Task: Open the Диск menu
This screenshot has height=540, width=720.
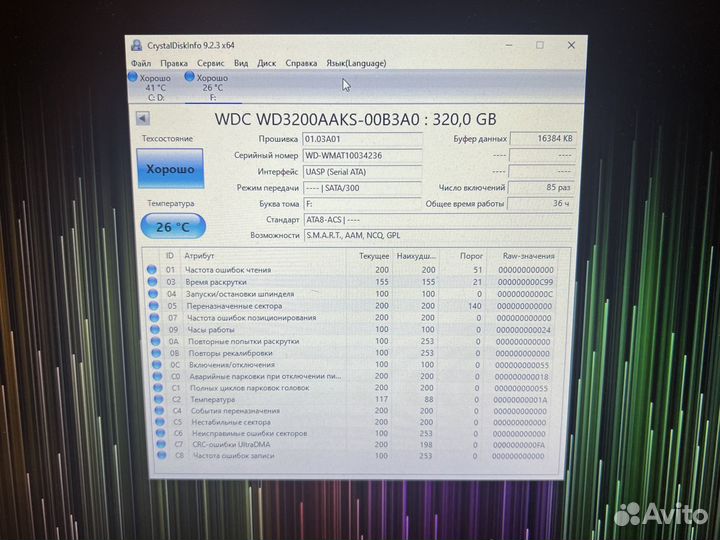Action: tap(266, 63)
